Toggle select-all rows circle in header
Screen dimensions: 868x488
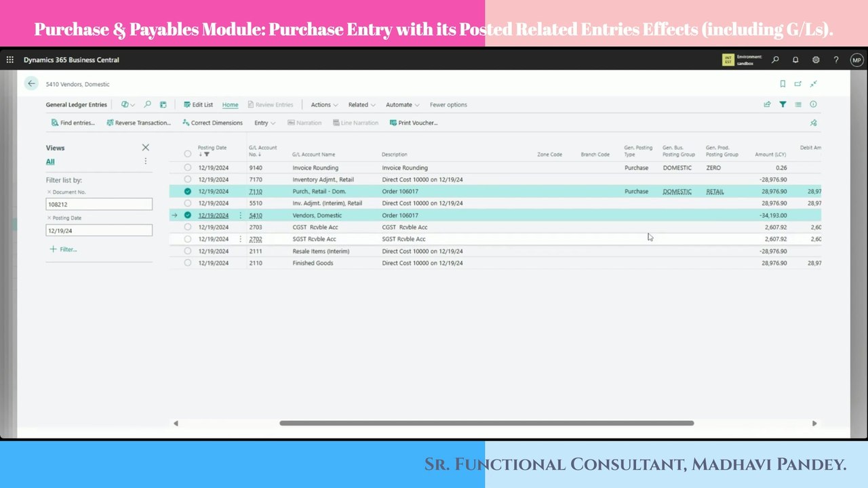(x=188, y=154)
